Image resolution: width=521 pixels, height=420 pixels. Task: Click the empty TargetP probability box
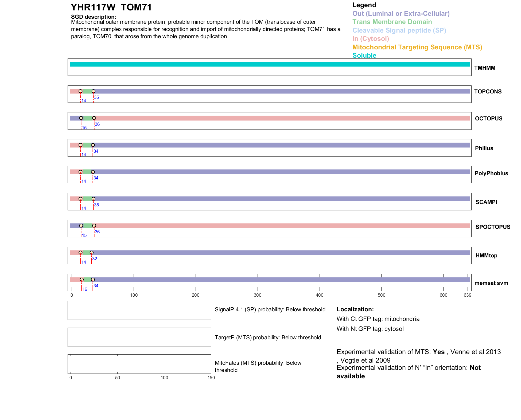[x=139, y=337]
